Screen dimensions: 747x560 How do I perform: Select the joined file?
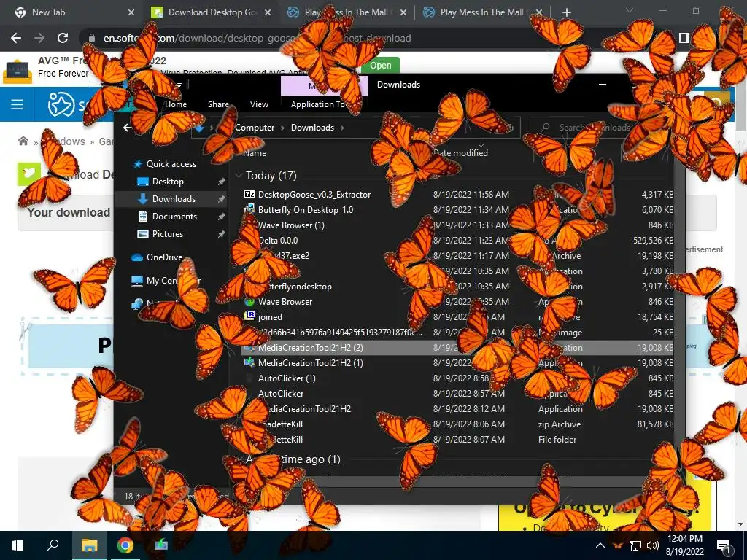[x=270, y=317]
